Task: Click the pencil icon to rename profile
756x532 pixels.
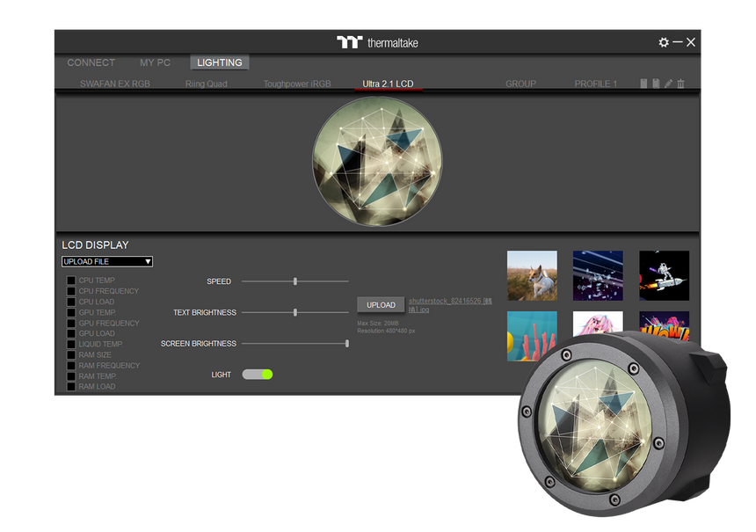Action: [668, 84]
